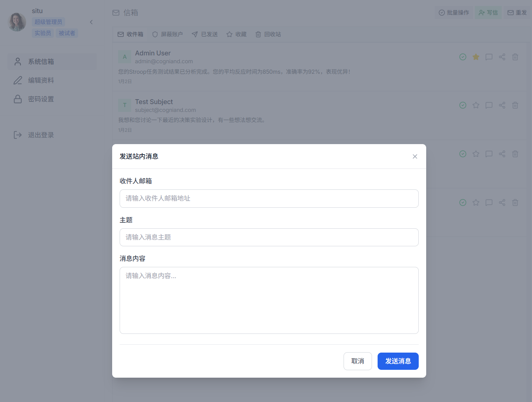Image resolution: width=532 pixels, height=402 pixels.
Task: Mark Admin User message as read
Action: [x=463, y=57]
